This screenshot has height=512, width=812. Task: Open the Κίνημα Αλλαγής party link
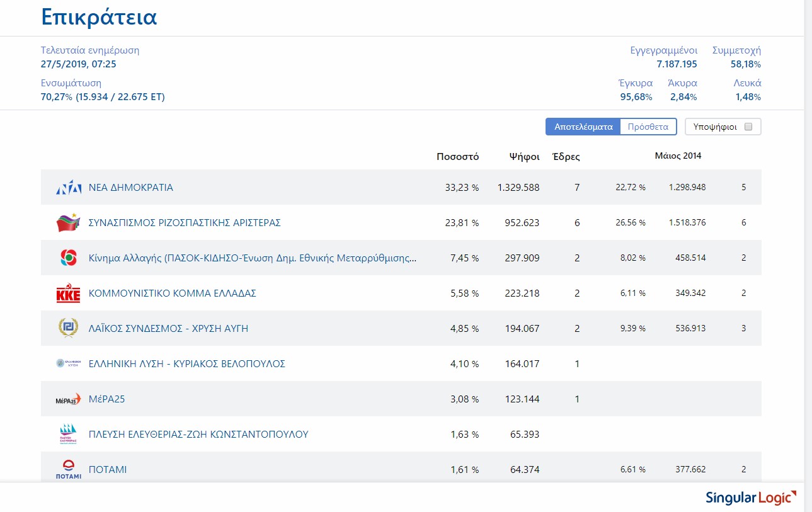tap(253, 258)
